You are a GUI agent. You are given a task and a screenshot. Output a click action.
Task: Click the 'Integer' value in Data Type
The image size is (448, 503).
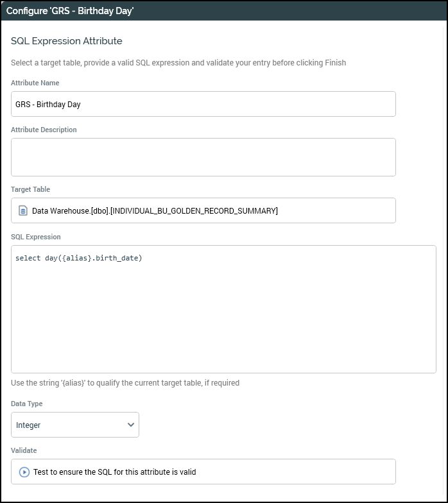click(x=29, y=425)
